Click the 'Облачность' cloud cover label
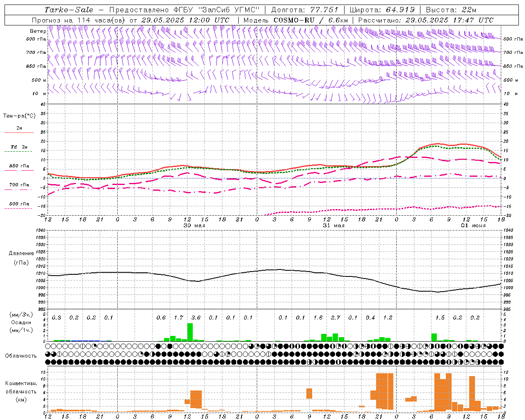 (x=21, y=356)
